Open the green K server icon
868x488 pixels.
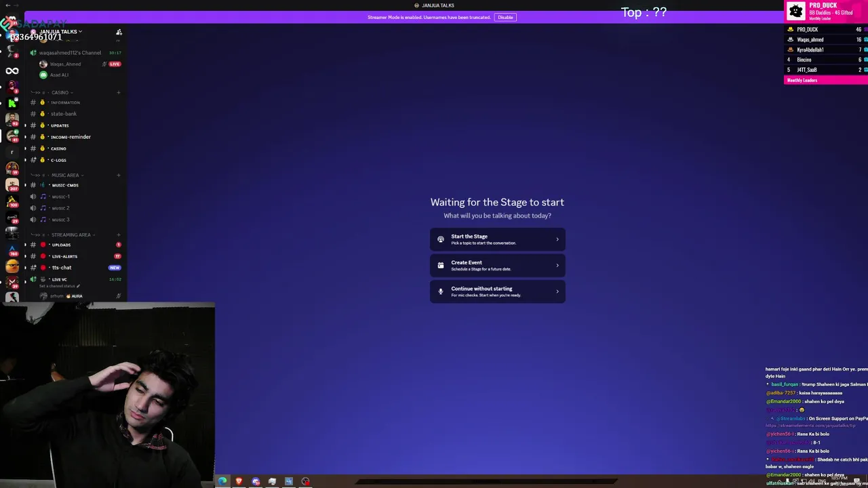[x=12, y=103]
